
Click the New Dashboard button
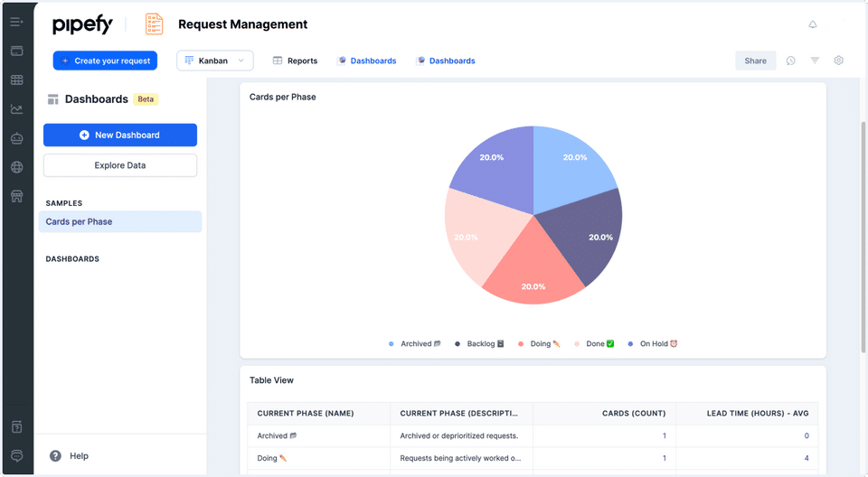[120, 135]
